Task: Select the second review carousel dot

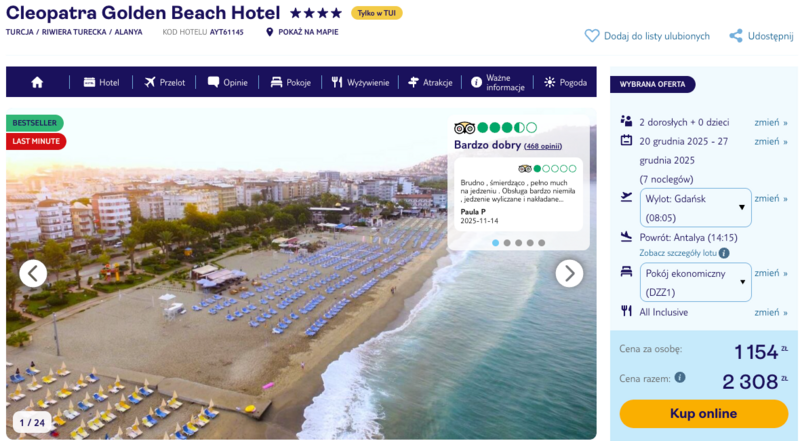Action: (507, 242)
